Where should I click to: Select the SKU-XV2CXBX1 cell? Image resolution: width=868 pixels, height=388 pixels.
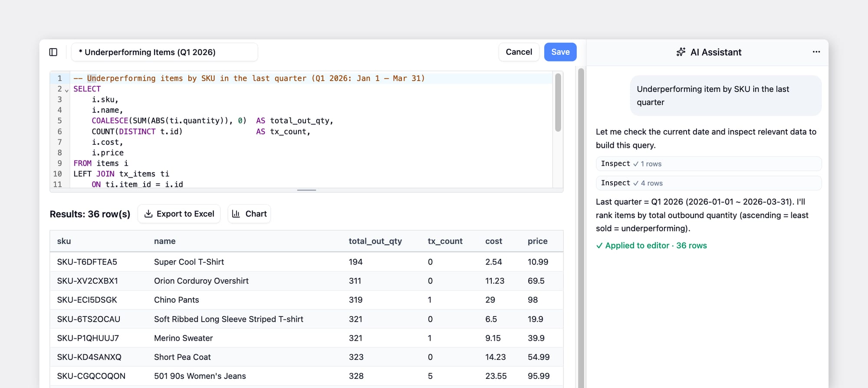coord(87,281)
